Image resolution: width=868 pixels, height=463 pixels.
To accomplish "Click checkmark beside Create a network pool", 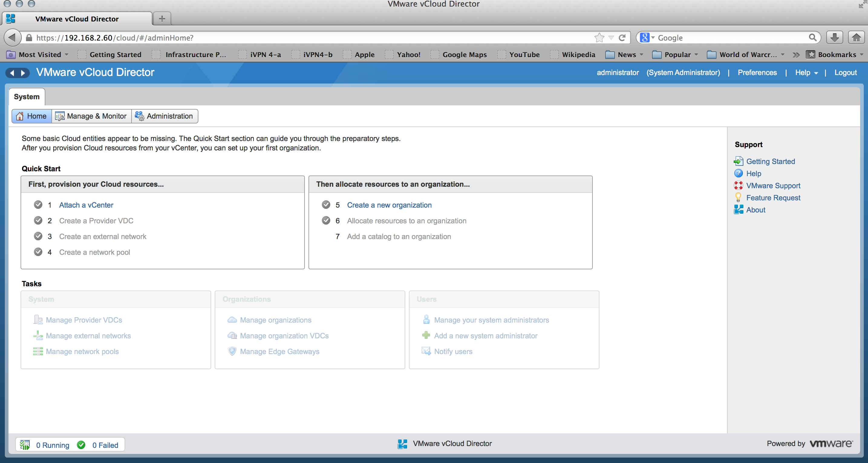I will [38, 252].
